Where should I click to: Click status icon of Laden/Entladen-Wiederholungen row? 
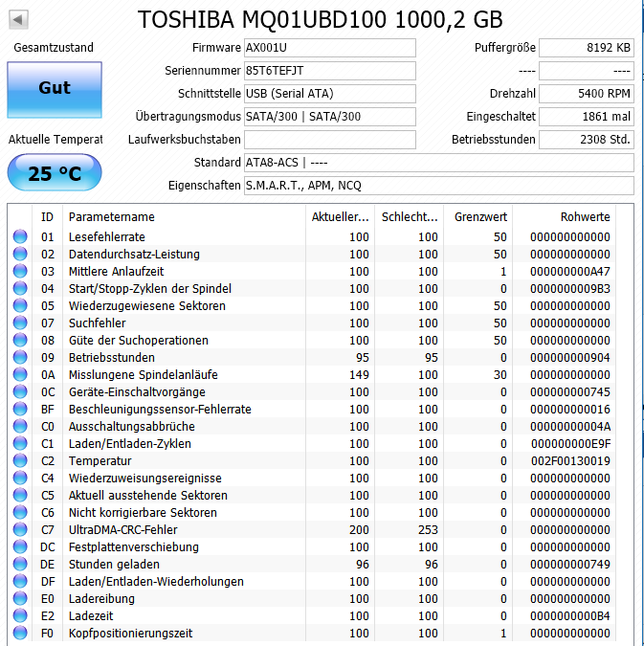[x=20, y=581]
